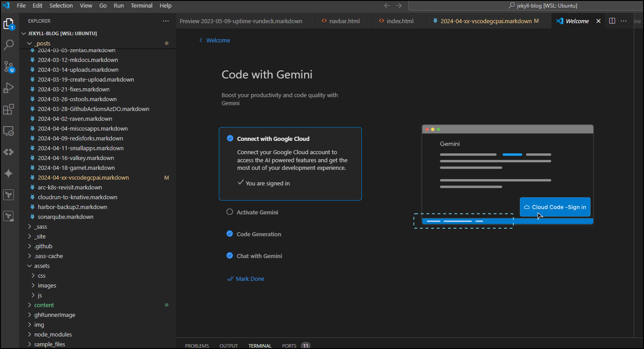Go forward with the navigation arrow

pos(398,6)
